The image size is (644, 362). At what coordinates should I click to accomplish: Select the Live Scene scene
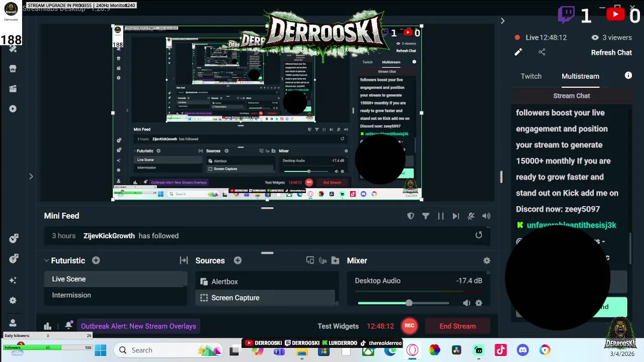coord(116,279)
